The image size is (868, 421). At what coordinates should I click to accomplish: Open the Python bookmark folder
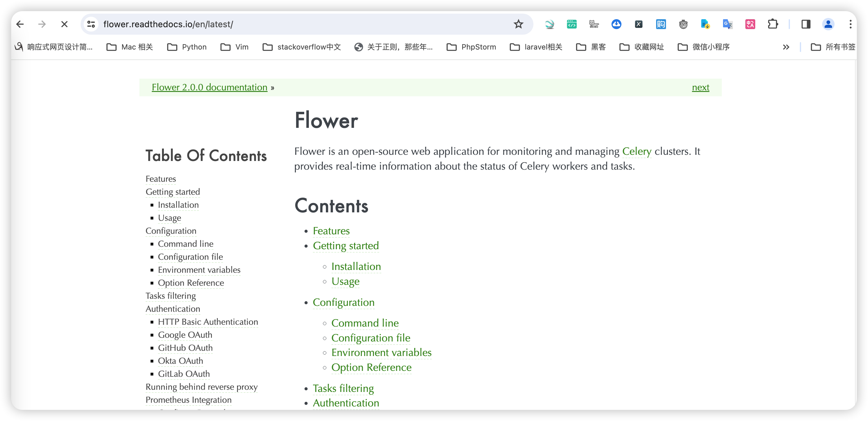[x=187, y=47]
